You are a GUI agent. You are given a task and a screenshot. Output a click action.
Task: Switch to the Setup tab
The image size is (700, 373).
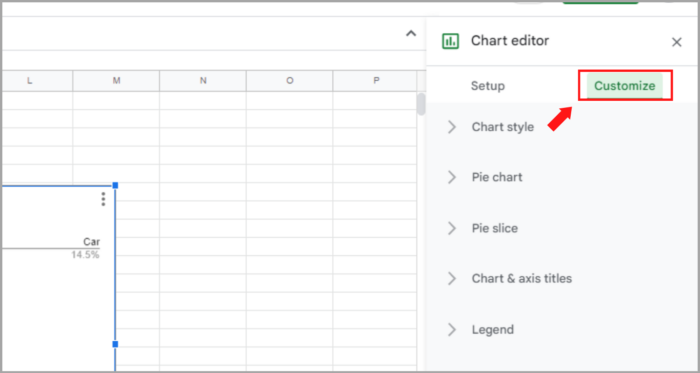point(488,86)
